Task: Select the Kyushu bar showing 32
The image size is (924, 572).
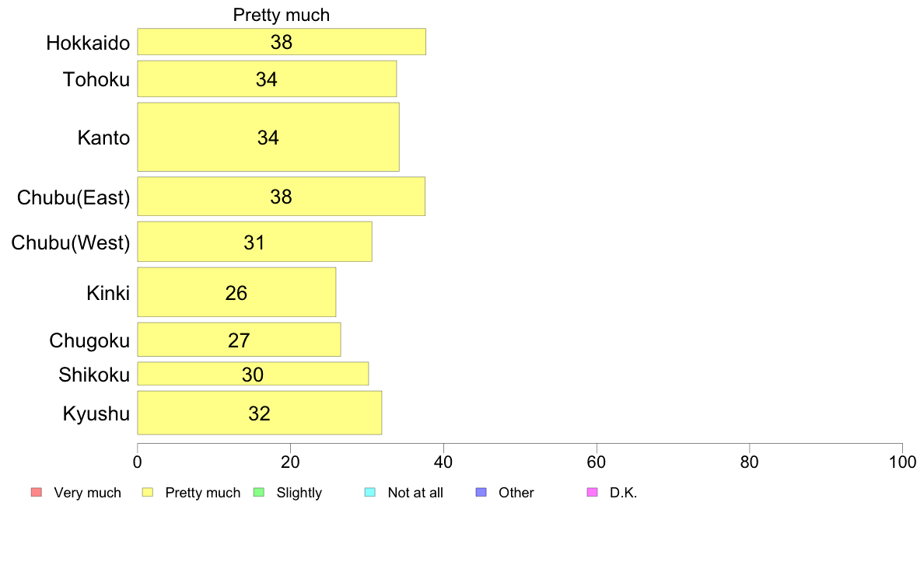Action: click(259, 413)
